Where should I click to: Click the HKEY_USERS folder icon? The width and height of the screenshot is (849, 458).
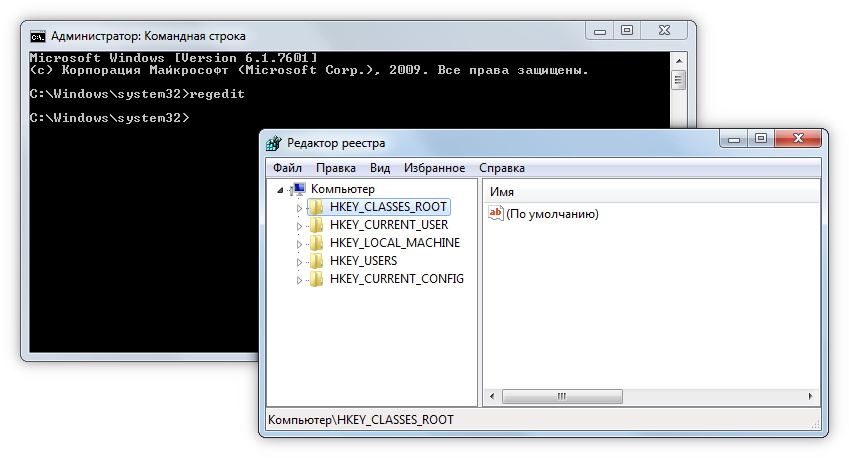tap(317, 261)
